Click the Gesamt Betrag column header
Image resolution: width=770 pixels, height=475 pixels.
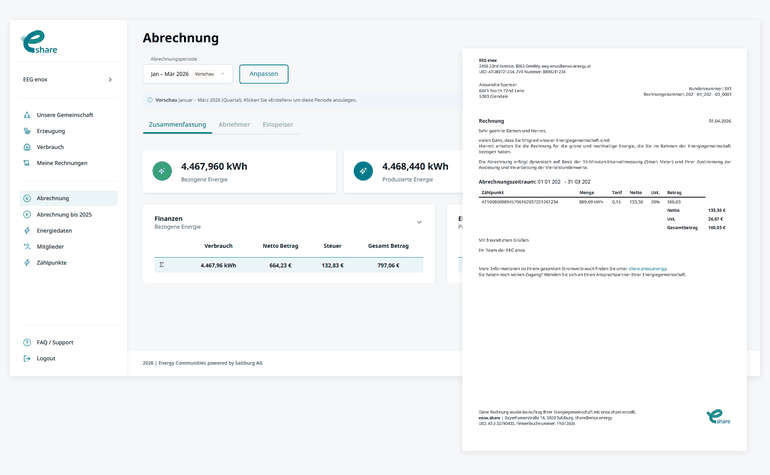click(x=388, y=246)
